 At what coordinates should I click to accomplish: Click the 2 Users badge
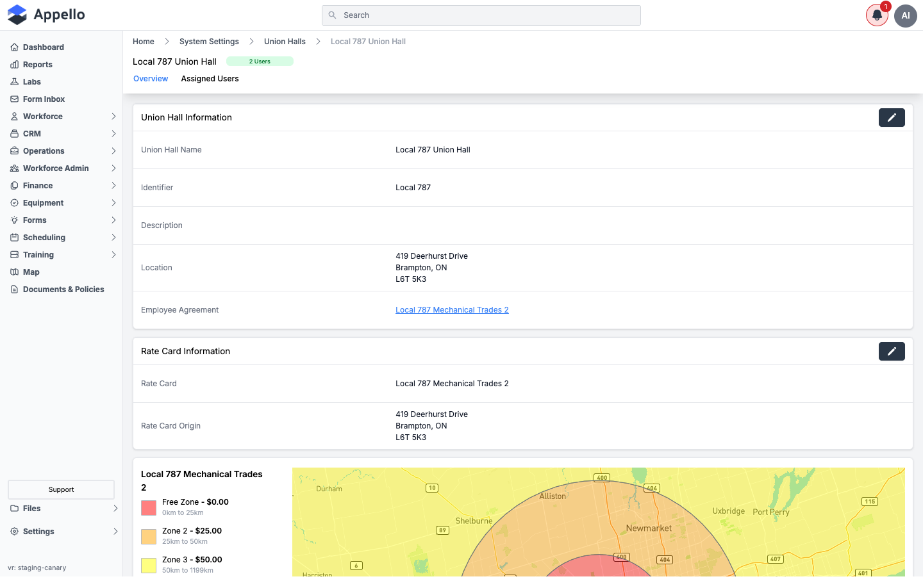260,61
